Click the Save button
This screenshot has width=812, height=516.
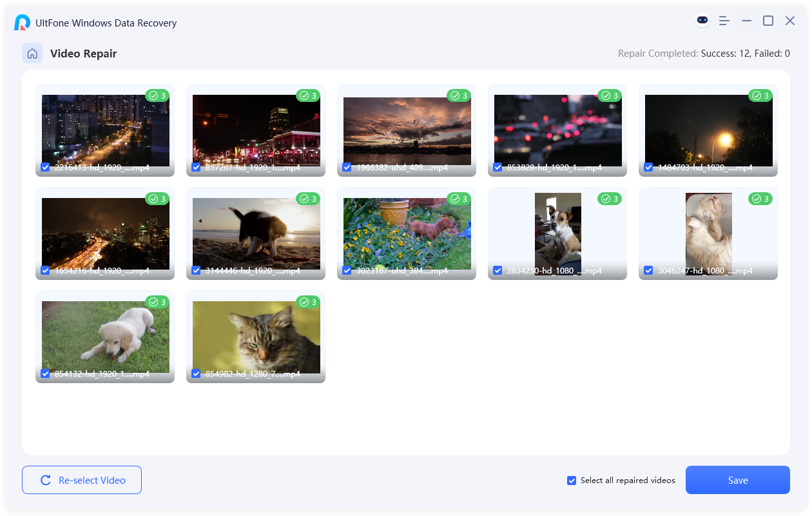737,480
